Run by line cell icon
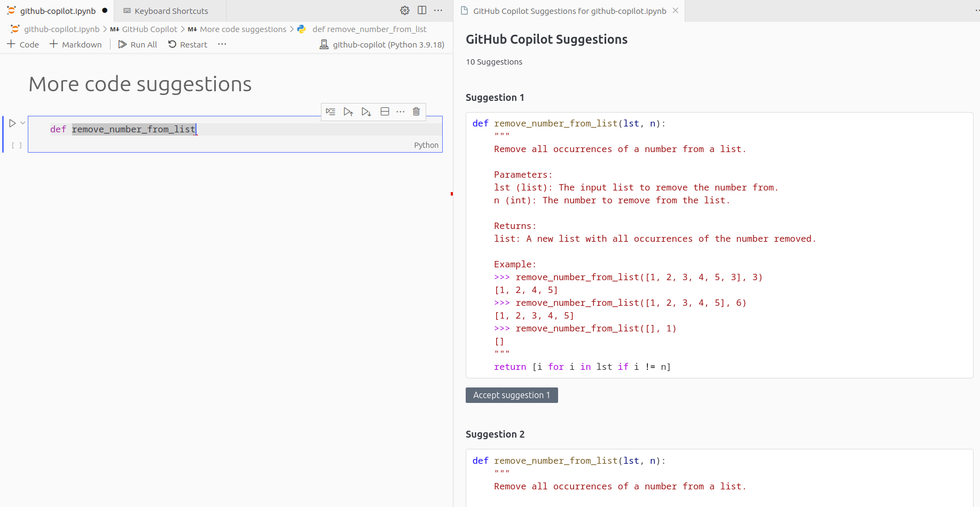This screenshot has width=980, height=507. point(331,112)
